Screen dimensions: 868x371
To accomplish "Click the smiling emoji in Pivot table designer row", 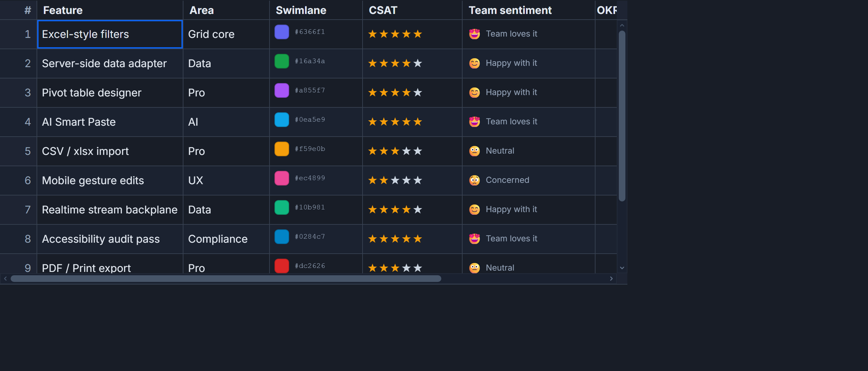I will click(475, 92).
